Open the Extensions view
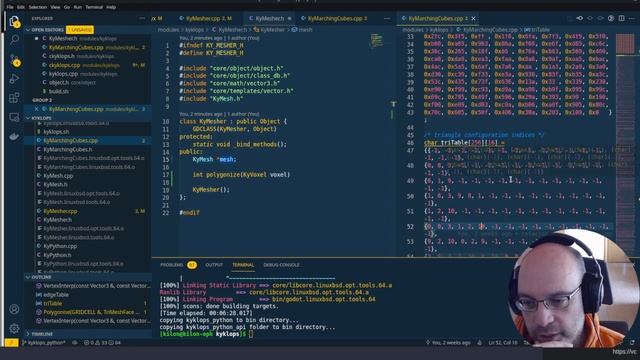The image size is (640, 360). pyautogui.click(x=14, y=98)
